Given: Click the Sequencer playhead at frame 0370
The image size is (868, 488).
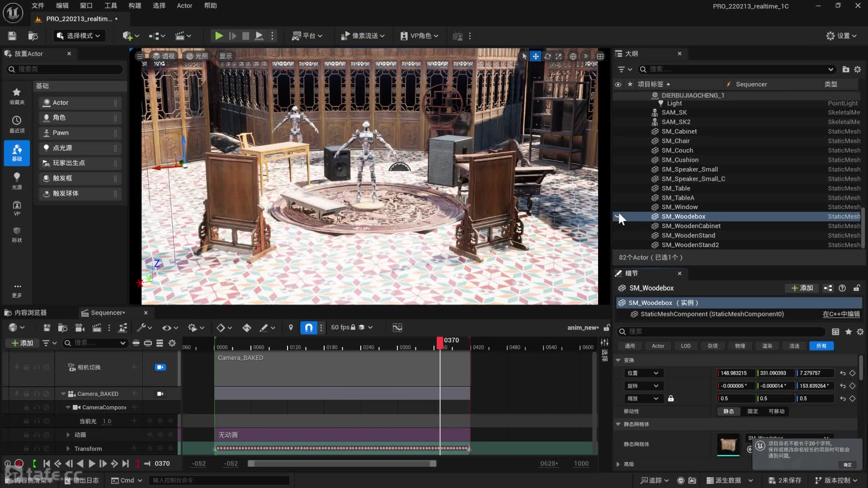Looking at the screenshot, I should pyautogui.click(x=440, y=343).
